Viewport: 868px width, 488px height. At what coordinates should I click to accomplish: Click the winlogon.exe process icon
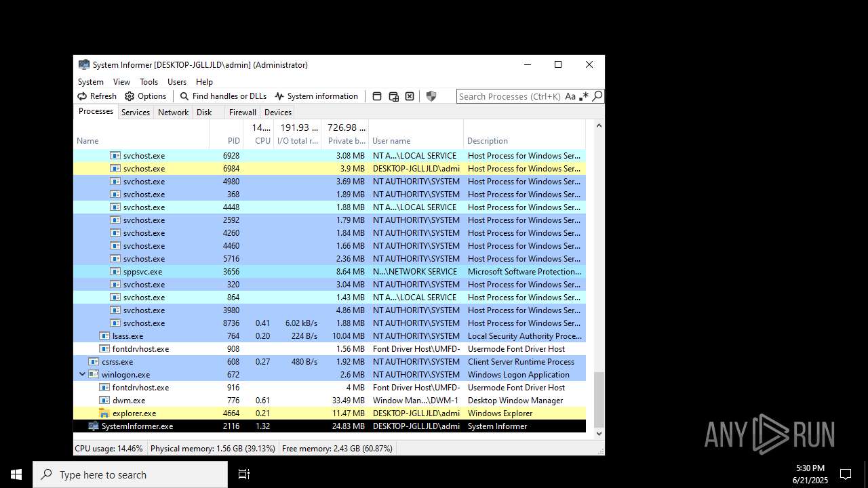click(x=94, y=375)
